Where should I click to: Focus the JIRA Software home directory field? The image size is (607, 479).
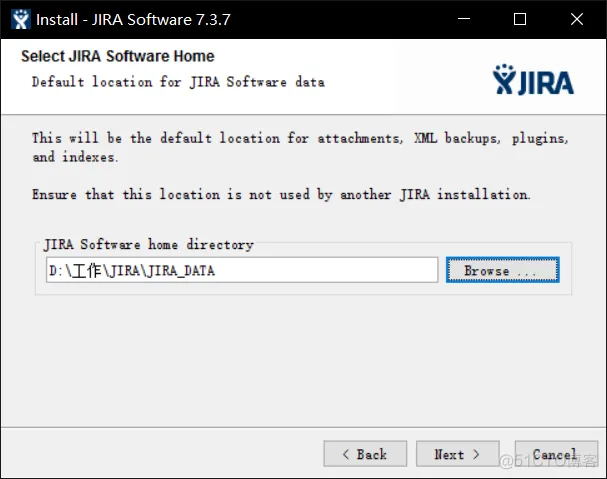[x=242, y=270]
